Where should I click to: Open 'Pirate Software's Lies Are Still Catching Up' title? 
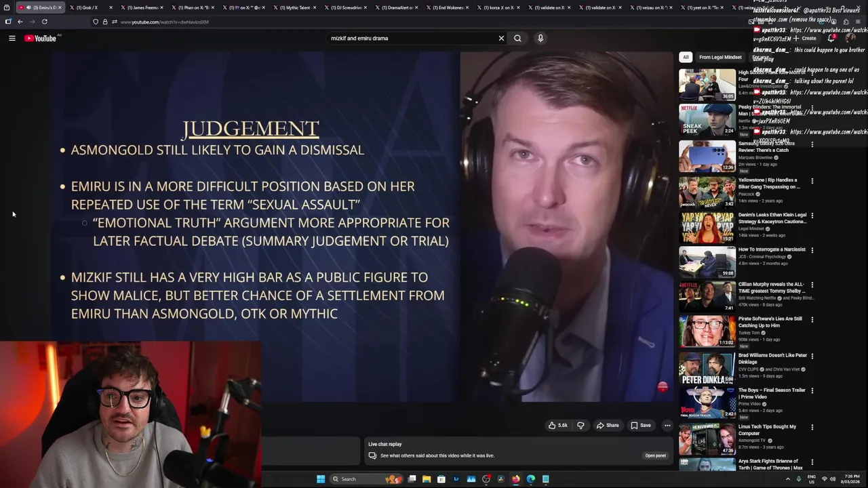click(770, 322)
